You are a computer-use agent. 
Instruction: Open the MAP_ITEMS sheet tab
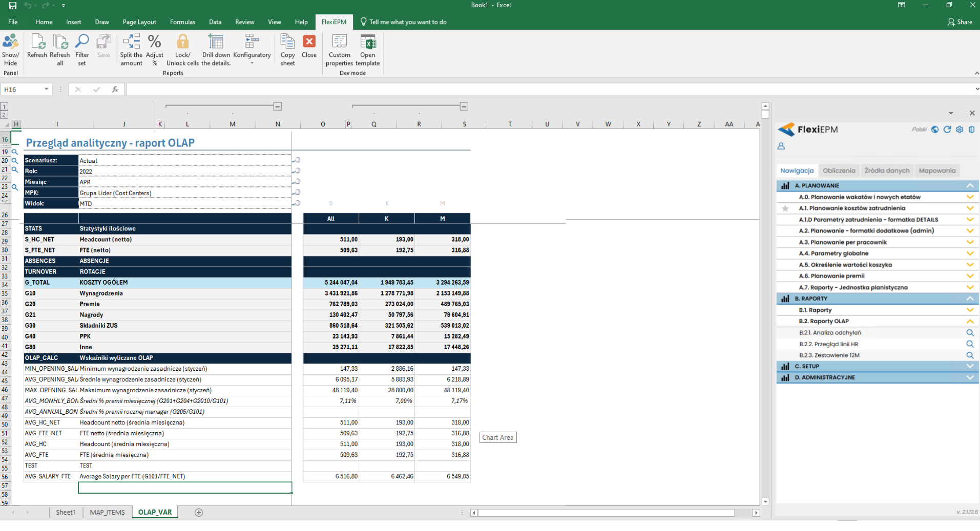coord(107,512)
